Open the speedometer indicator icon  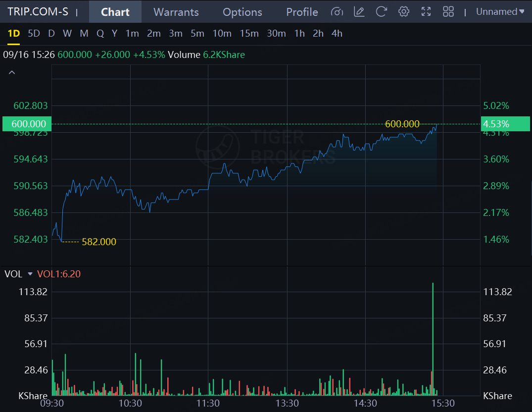337,12
